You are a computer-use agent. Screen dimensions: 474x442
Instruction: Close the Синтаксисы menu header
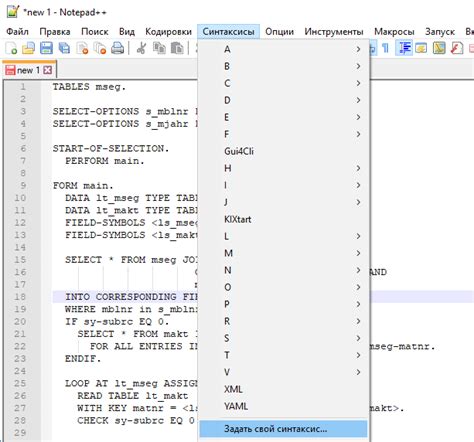coord(228,32)
